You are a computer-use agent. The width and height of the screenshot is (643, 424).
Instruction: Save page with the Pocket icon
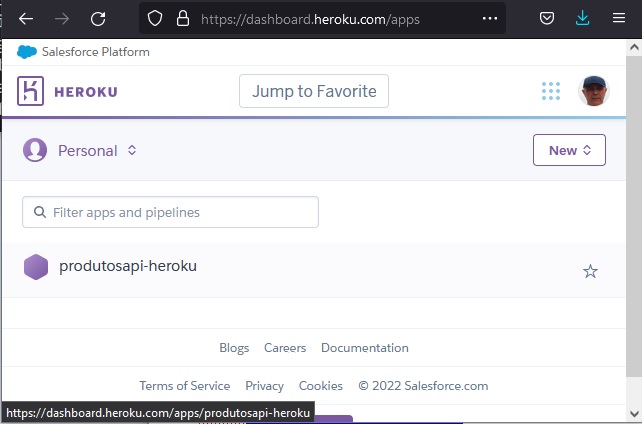pyautogui.click(x=547, y=18)
